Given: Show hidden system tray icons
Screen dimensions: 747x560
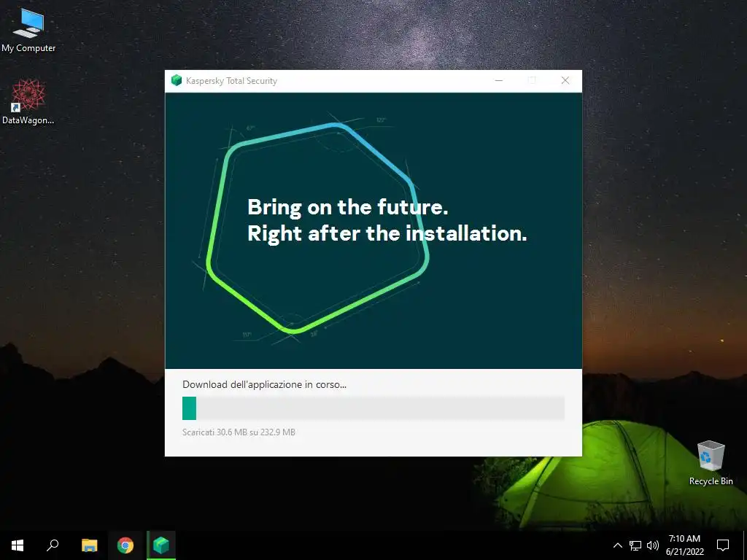Looking at the screenshot, I should (617, 545).
